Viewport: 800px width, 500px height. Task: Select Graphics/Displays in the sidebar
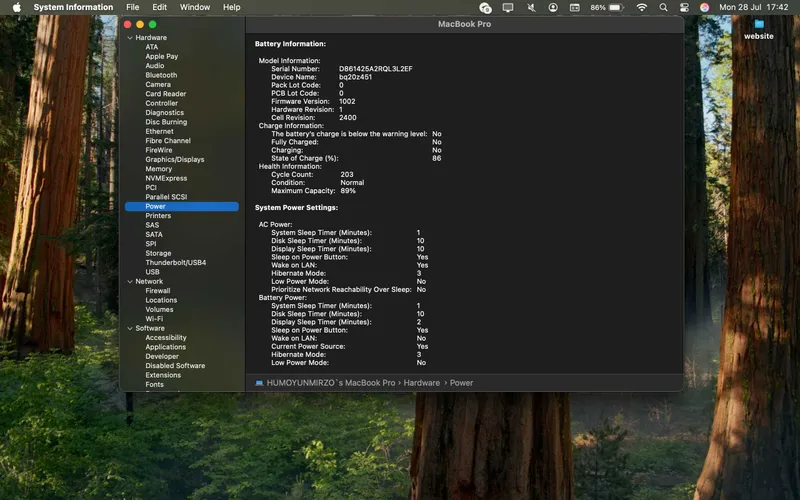[174, 159]
